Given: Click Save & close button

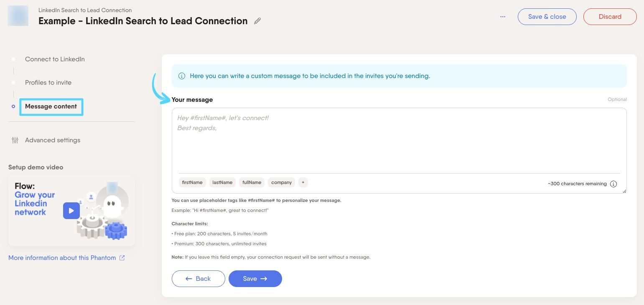Looking at the screenshot, I should click(x=547, y=17).
